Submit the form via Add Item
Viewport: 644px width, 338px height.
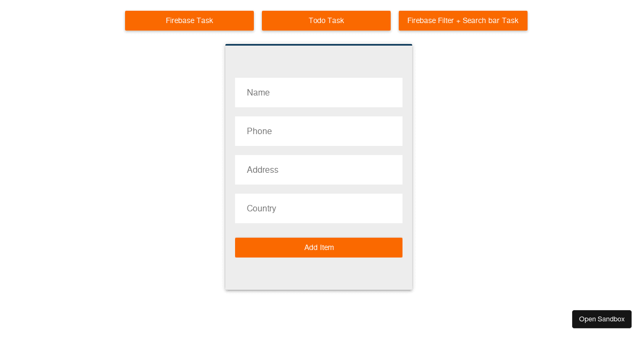point(319,247)
